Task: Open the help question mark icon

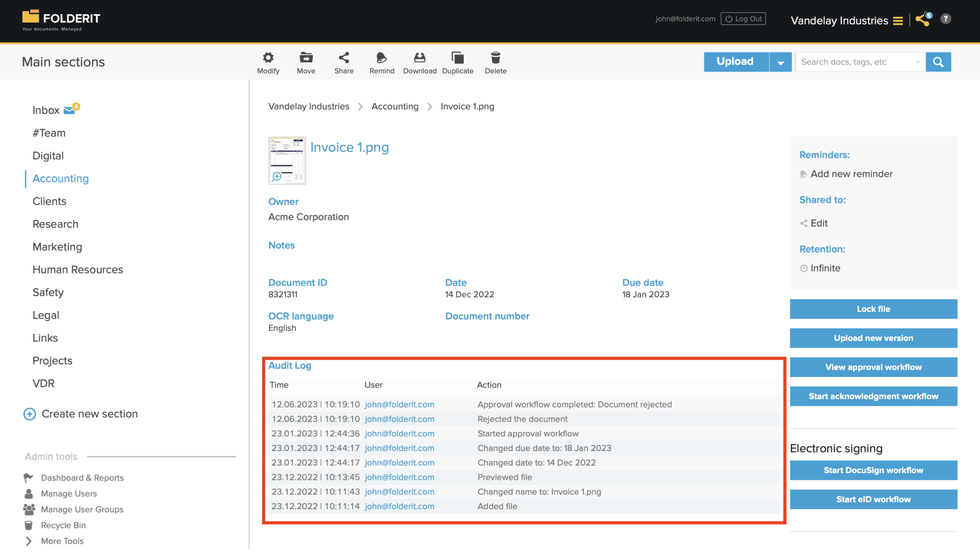Action: [x=946, y=19]
